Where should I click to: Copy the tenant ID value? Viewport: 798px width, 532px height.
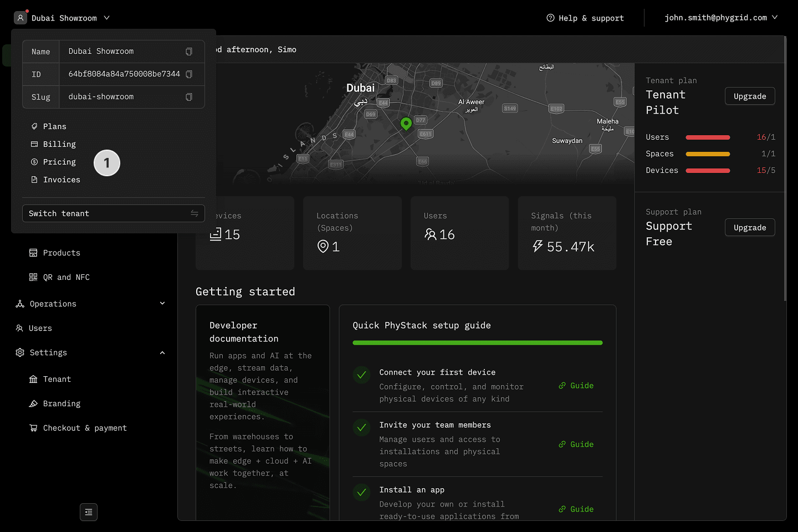189,74
